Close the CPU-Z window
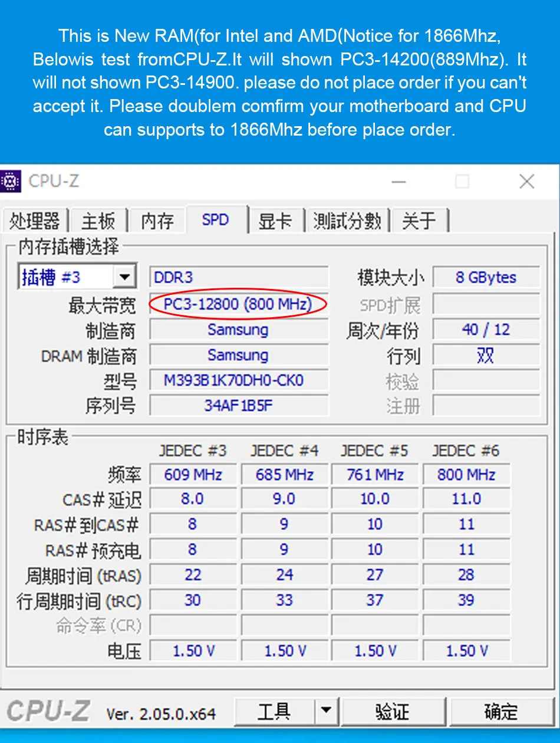Viewport: 560px width, 743px height. coord(526,182)
